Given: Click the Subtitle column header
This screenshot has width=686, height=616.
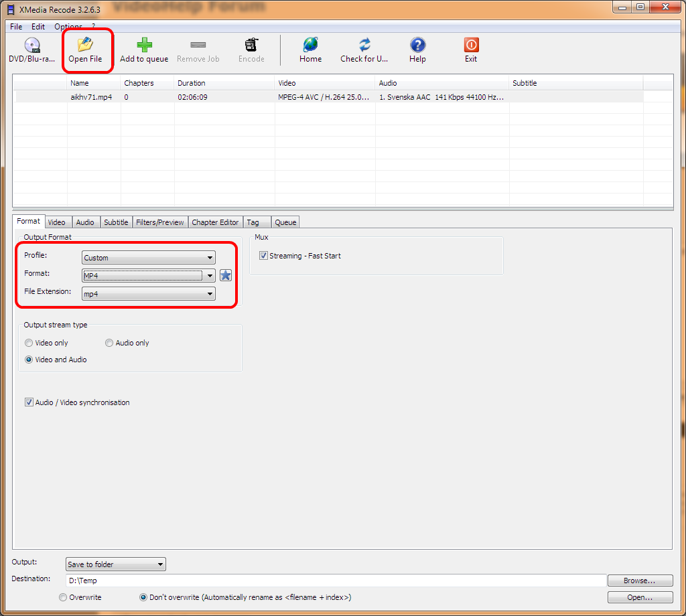Looking at the screenshot, I should click(x=576, y=83).
